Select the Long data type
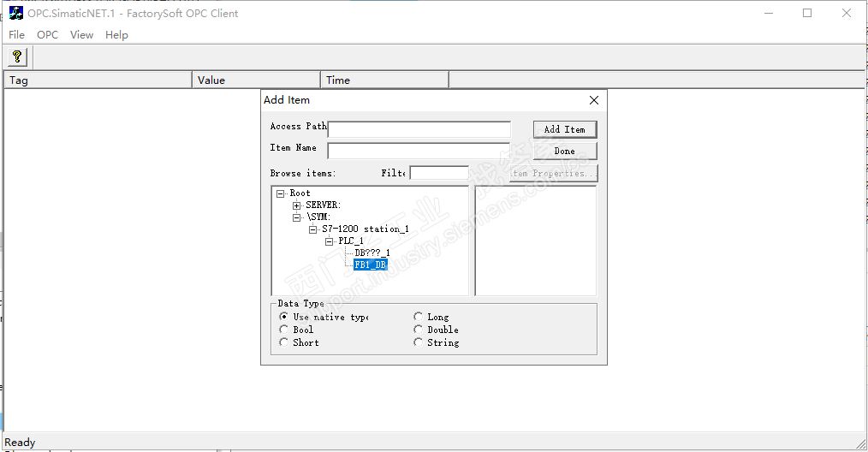 pos(418,316)
